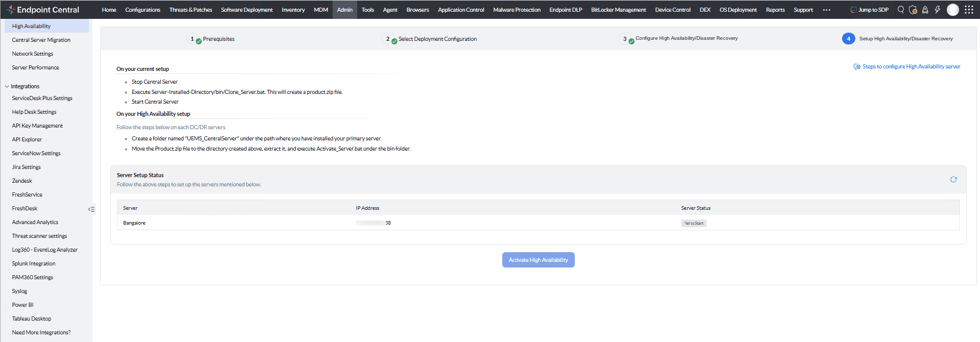
Task: Open ServiceNow Settings
Action: click(x=36, y=153)
